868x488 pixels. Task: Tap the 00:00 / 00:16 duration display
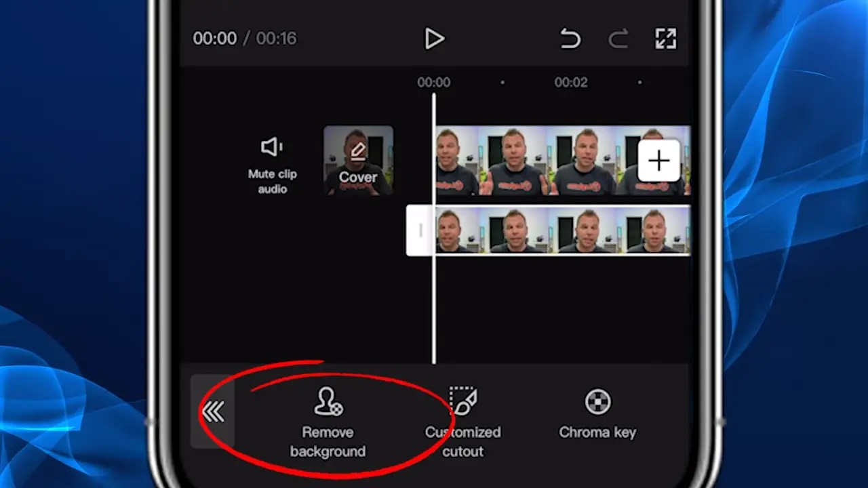tap(244, 39)
